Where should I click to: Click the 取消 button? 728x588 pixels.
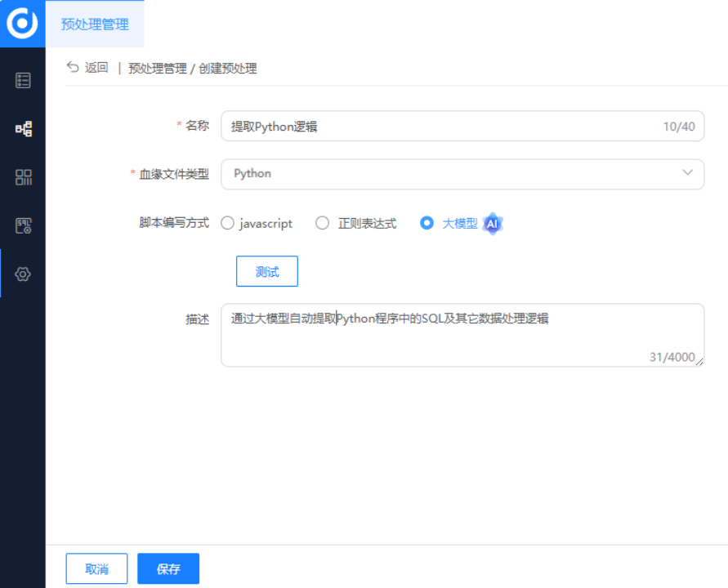pyautogui.click(x=96, y=568)
